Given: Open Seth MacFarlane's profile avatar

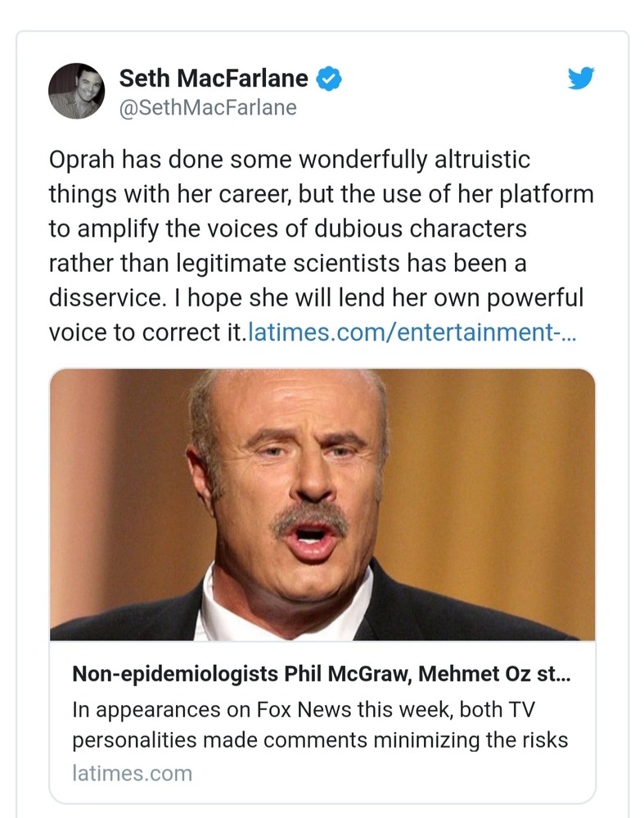Looking at the screenshot, I should (x=76, y=91).
